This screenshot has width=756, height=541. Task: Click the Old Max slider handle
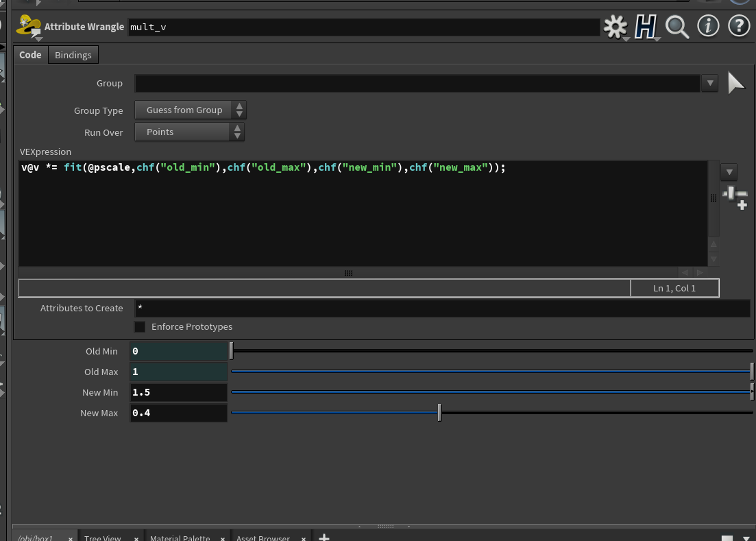[752, 371]
